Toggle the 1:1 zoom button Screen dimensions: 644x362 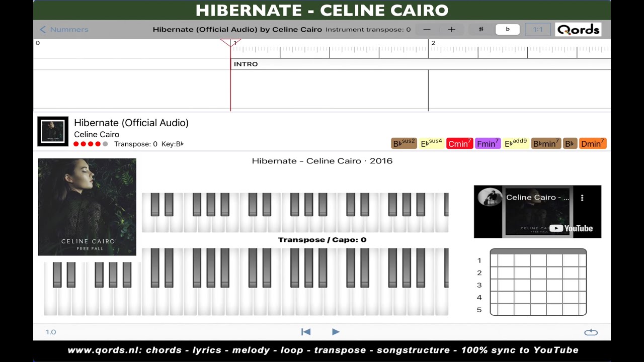[x=538, y=29]
